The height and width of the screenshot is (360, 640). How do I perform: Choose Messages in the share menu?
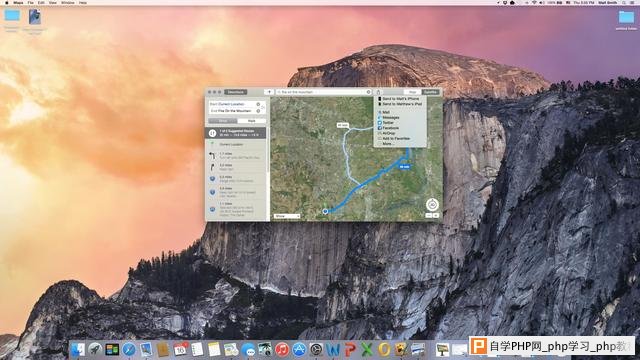pos(400,118)
